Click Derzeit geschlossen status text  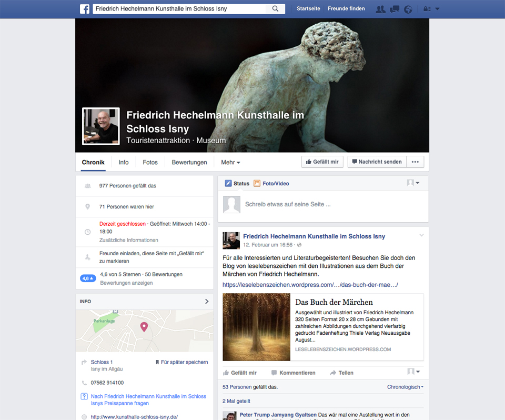123,224
